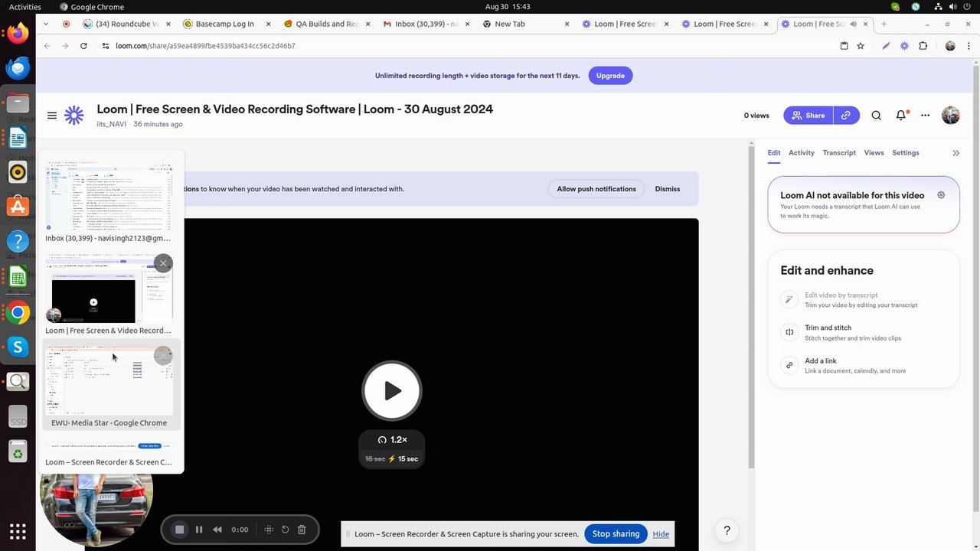Delete the recording with the trash icon
The width and height of the screenshot is (980, 551).
[302, 530]
